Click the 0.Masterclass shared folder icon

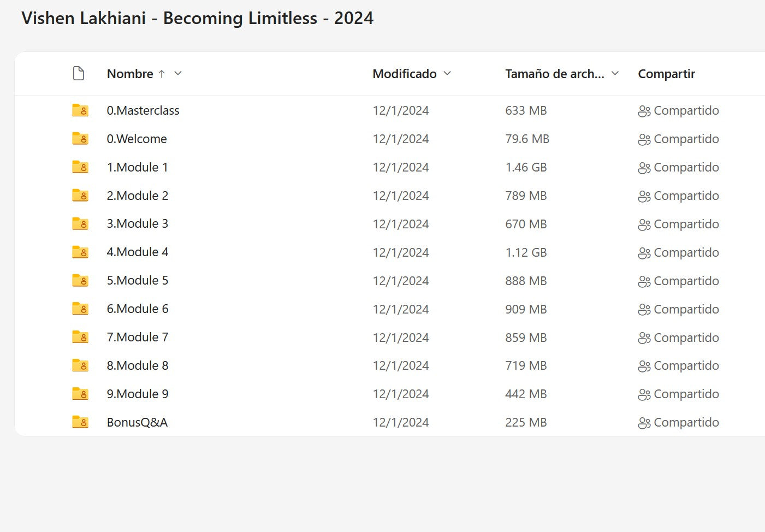[x=80, y=110]
